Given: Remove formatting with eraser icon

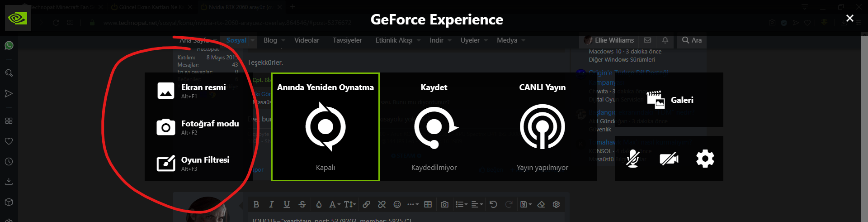Looking at the screenshot, I should 541,204.
